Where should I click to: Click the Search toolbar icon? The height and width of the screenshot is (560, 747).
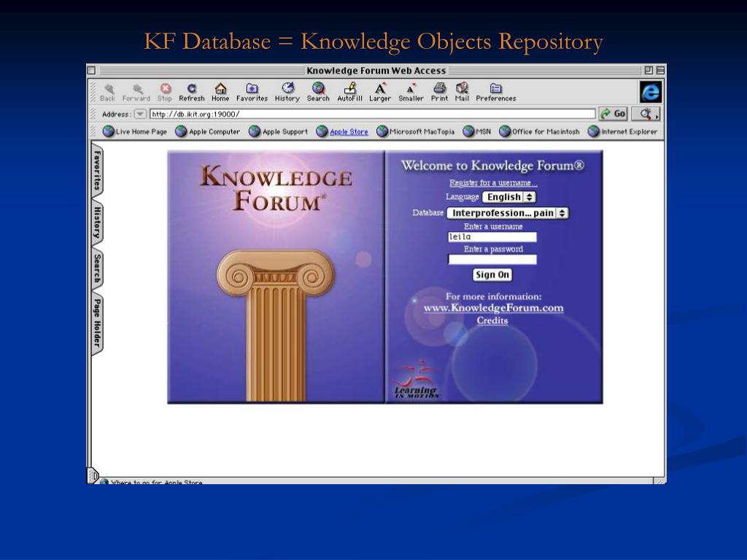coord(318,93)
